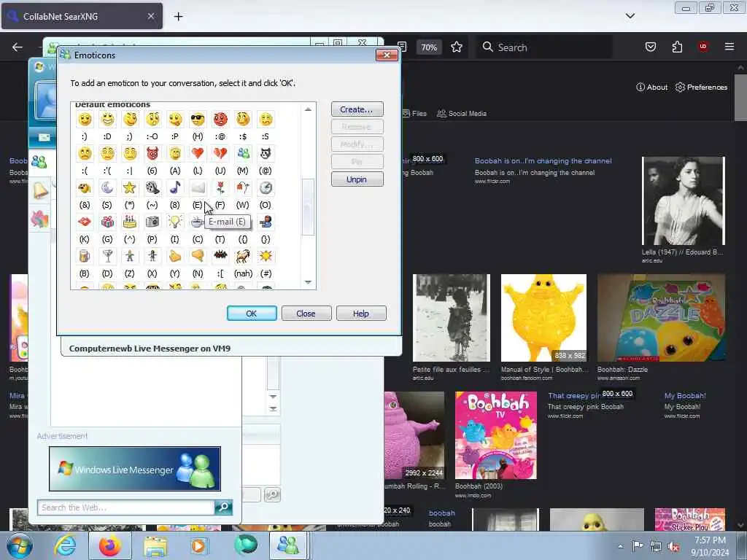Screen dimensions: 747x560
Task: Select the broken heart (U) emoticon
Action: (x=220, y=153)
